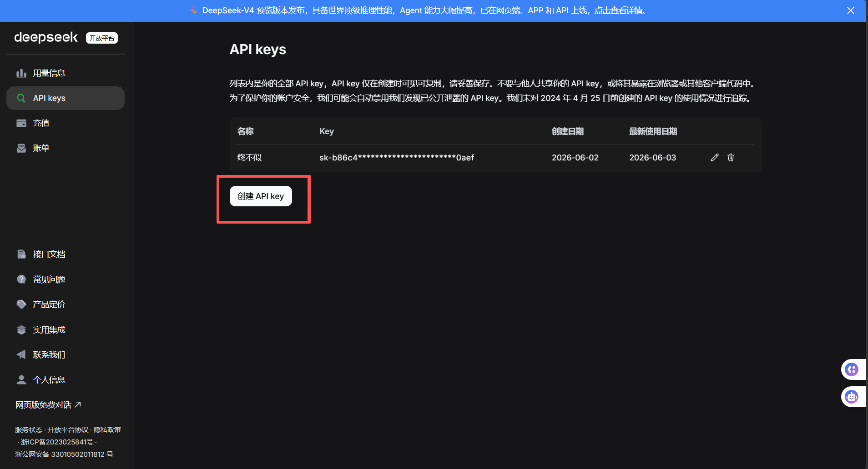Click the pricing tag icon

[21, 304]
